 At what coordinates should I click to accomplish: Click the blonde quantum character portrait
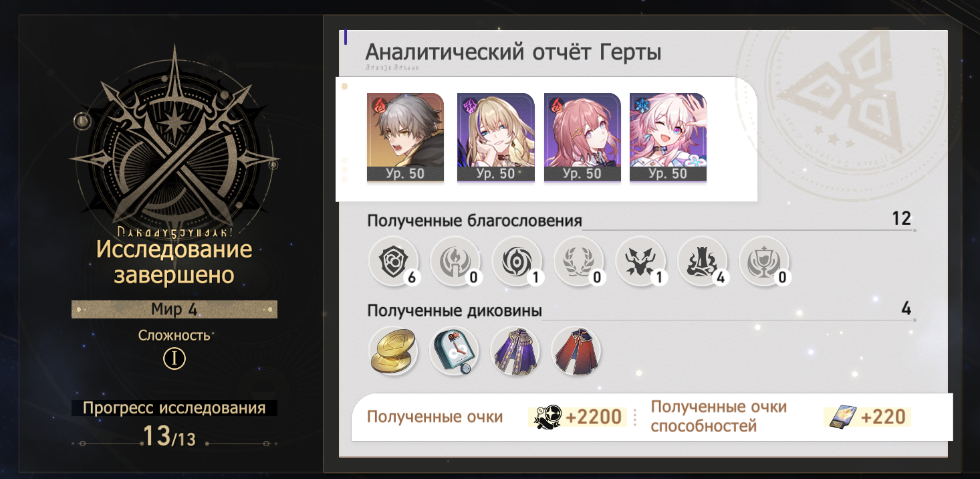495,138
